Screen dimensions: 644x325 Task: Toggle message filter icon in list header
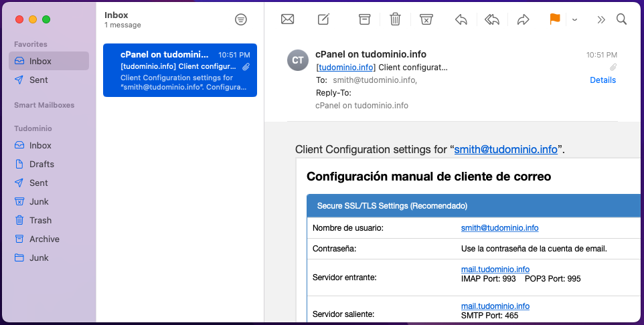point(241,19)
